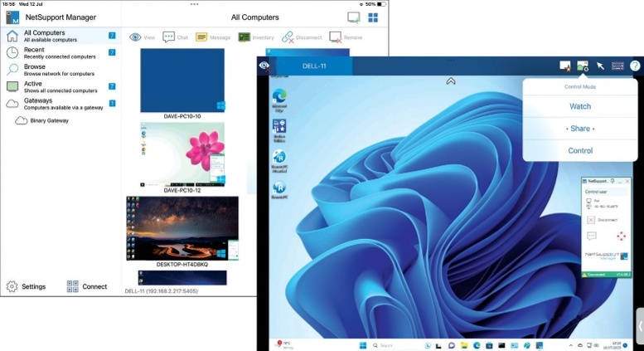Screen dimensions: 644x351
Task: Select the DESKTOP-HT4D8KQ thumbnail
Action: pos(182,228)
